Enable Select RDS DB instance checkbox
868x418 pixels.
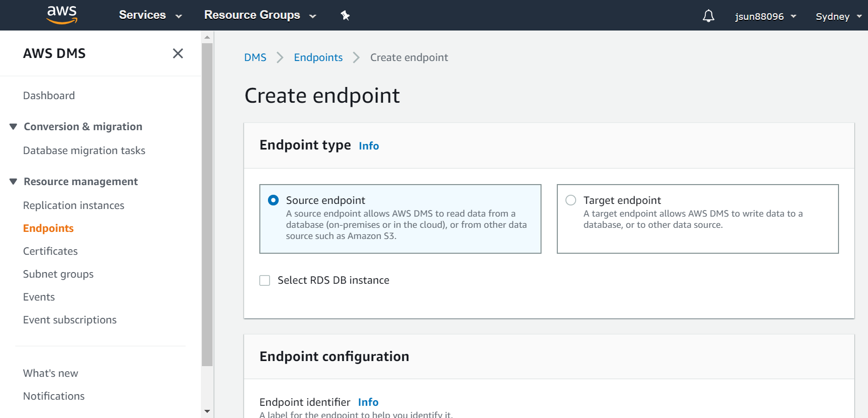[265, 281]
